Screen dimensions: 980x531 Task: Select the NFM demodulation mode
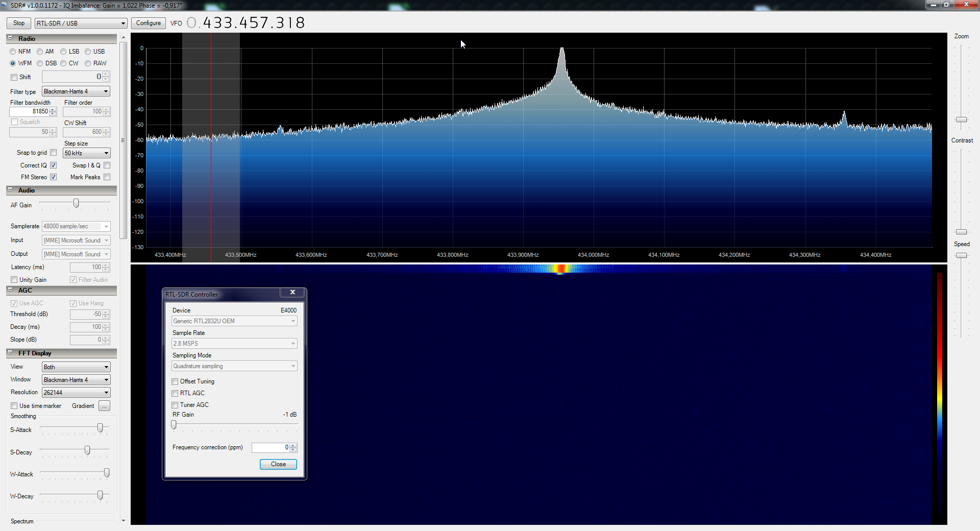[13, 52]
